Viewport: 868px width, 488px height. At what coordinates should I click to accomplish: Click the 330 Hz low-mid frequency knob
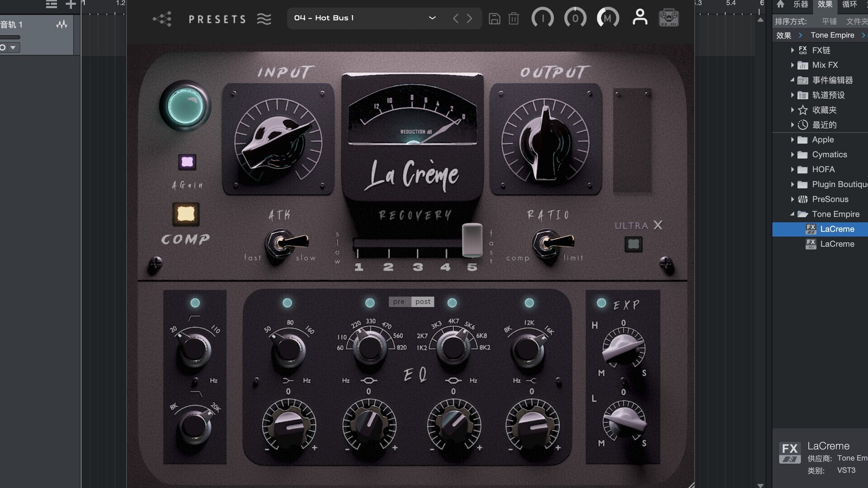click(369, 347)
